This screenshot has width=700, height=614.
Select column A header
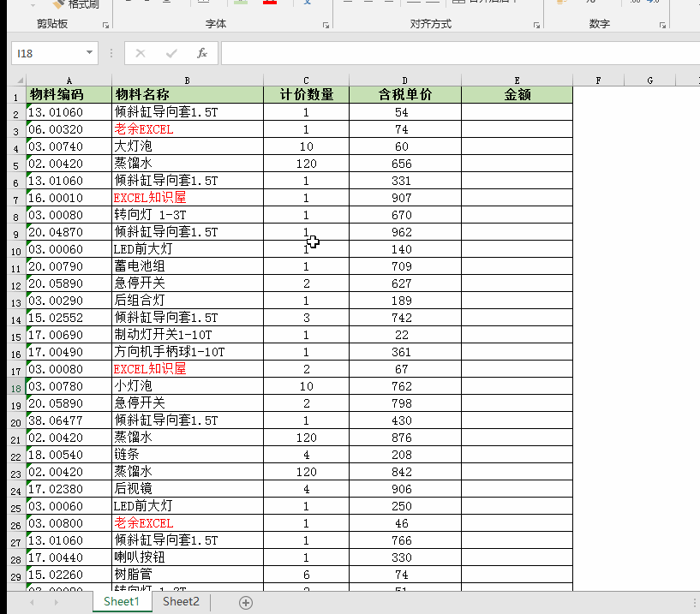pos(69,80)
